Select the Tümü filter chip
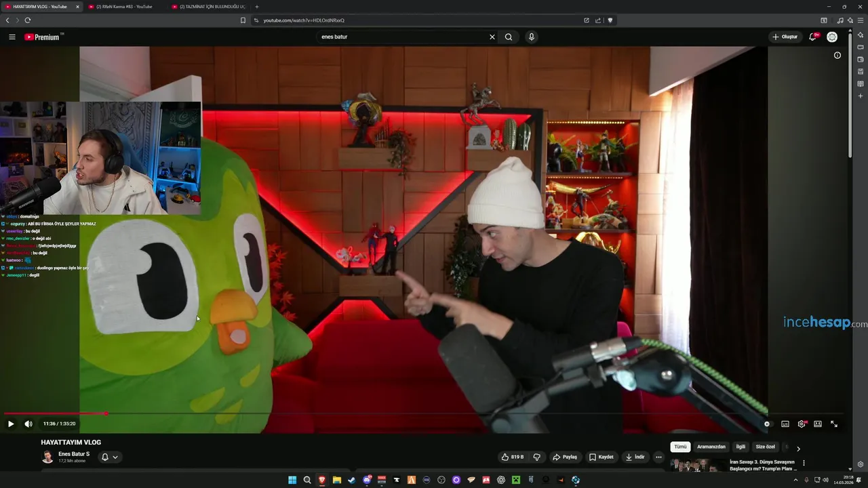The width and height of the screenshot is (868, 488). pyautogui.click(x=680, y=447)
